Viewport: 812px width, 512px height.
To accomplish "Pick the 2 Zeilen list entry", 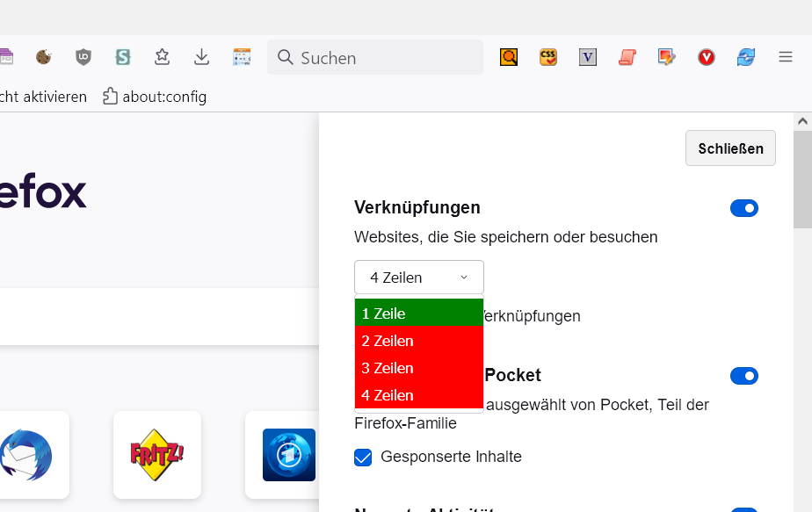I will 419,341.
